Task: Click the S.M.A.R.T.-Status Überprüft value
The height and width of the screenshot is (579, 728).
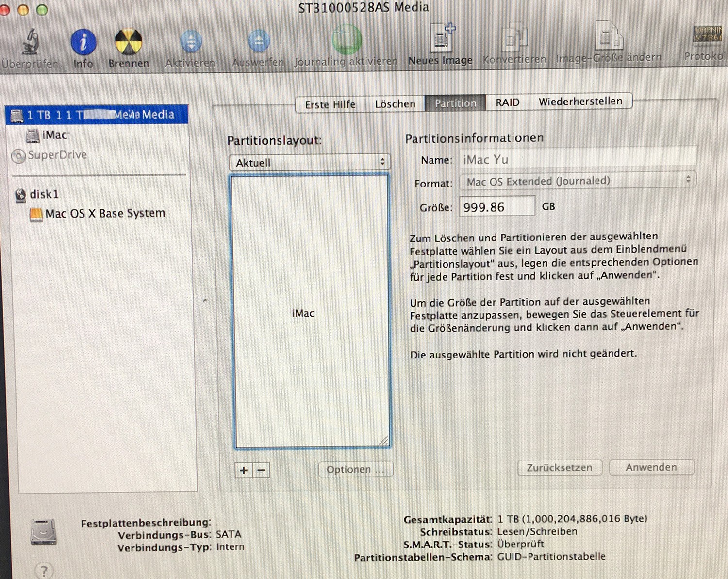Action: 520,544
